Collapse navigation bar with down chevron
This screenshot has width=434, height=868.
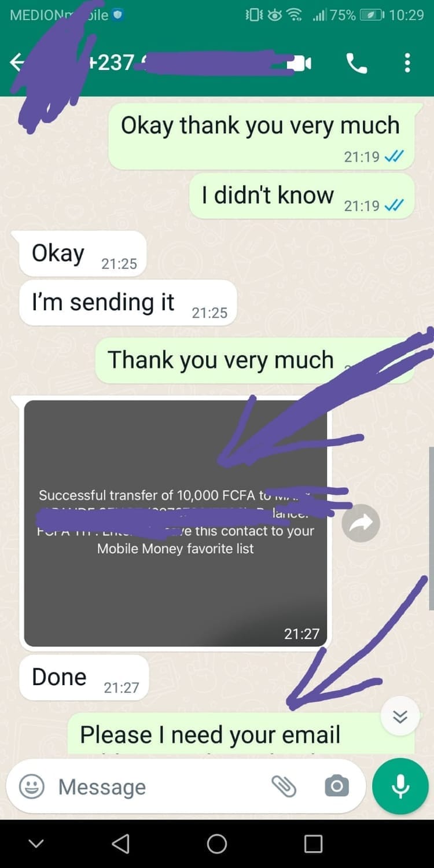[x=36, y=844]
